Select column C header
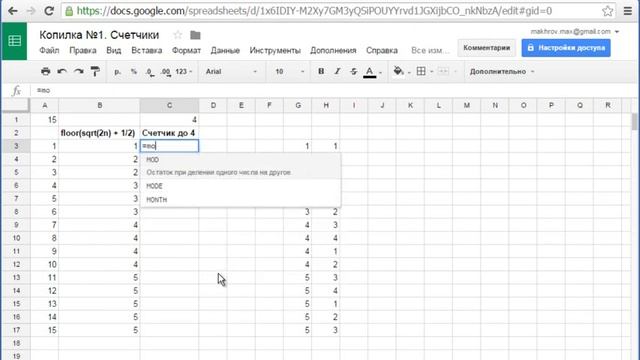 pyautogui.click(x=169, y=105)
